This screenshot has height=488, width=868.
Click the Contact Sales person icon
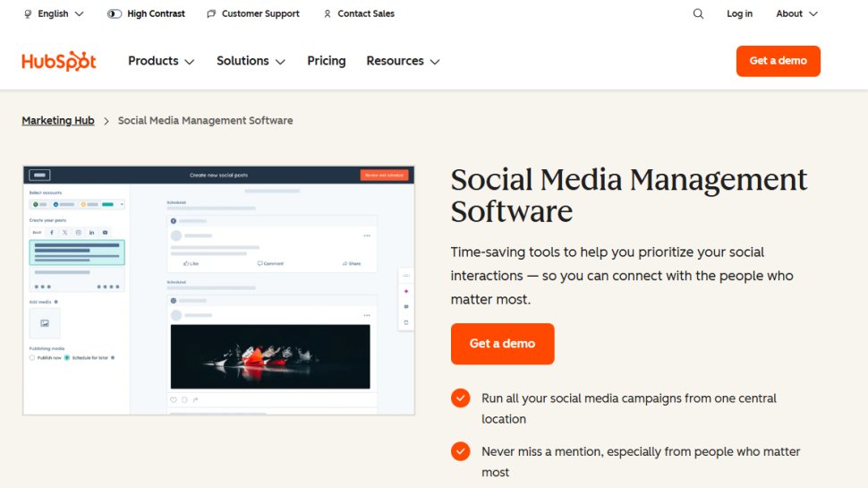(328, 13)
